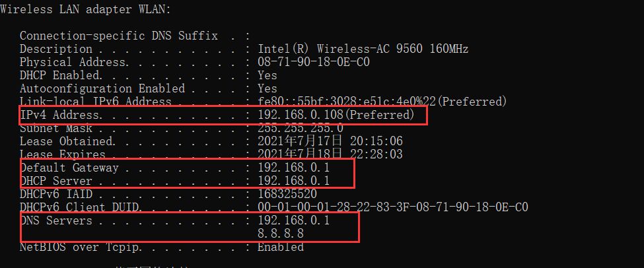
Task: Click the link-local IPv6 address starting fe80
Action: tap(382, 102)
